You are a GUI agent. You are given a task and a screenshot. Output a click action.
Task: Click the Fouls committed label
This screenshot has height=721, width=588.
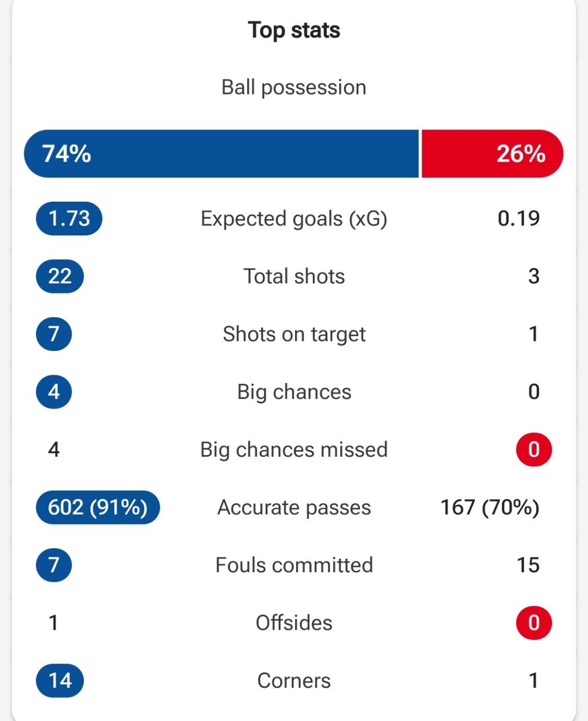pyautogui.click(x=294, y=565)
